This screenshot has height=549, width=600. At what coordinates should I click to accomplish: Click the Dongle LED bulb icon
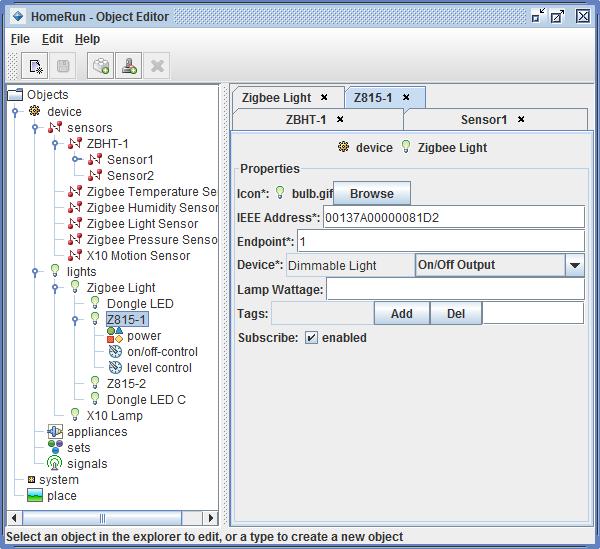pyautogui.click(x=95, y=303)
